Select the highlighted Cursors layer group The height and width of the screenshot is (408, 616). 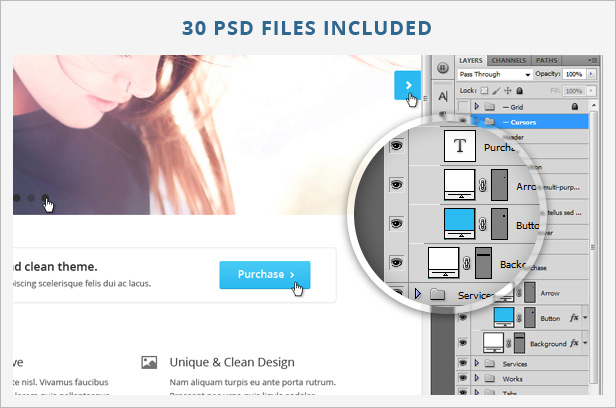530,122
